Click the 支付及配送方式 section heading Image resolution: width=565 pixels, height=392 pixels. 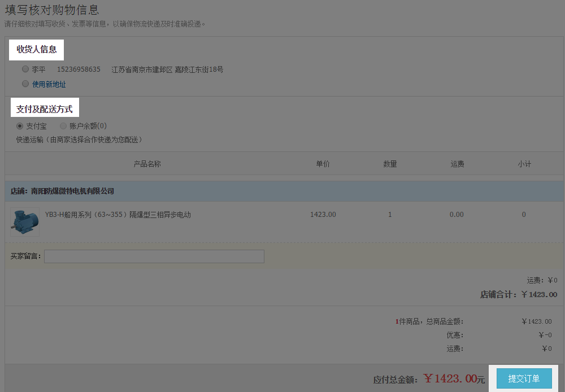[45, 108]
